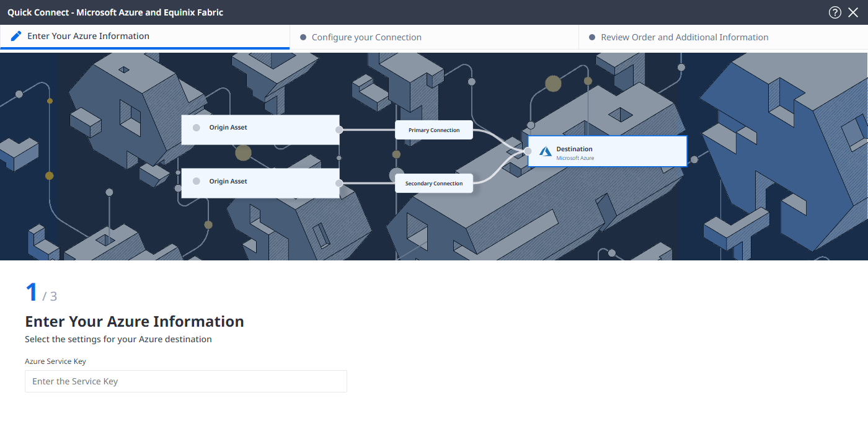Viewport: 868px width, 447px height.
Task: Select the bottom Origin Asset box
Action: pos(260,184)
